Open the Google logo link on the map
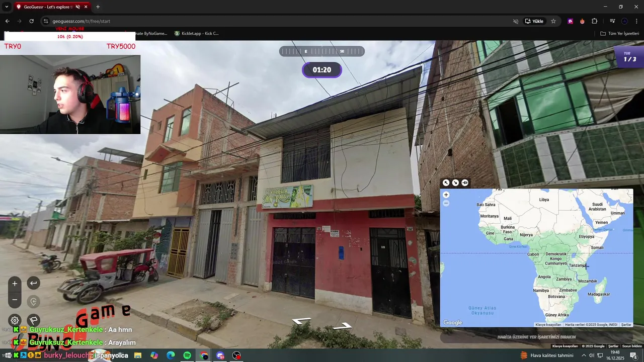Image resolution: width=644 pixels, height=362 pixels. 453,323
